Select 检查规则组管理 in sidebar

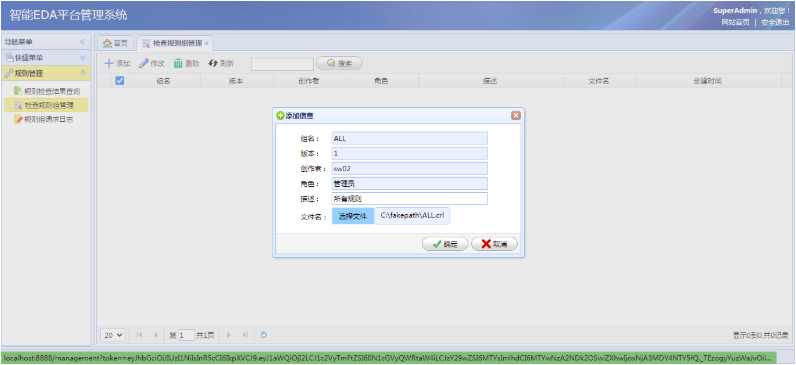46,105
